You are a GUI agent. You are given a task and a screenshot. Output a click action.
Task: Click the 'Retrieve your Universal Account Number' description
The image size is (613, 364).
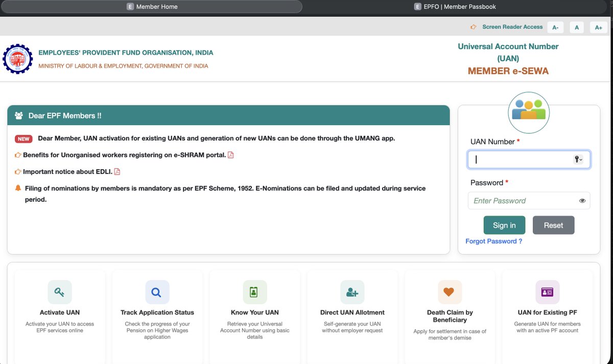pyautogui.click(x=255, y=330)
